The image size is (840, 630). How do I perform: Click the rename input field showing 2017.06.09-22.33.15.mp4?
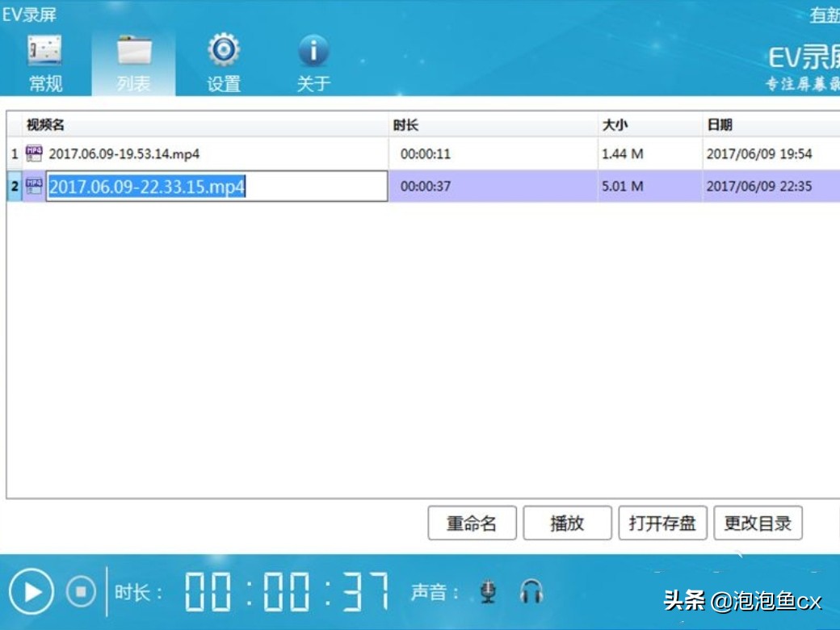coord(214,187)
